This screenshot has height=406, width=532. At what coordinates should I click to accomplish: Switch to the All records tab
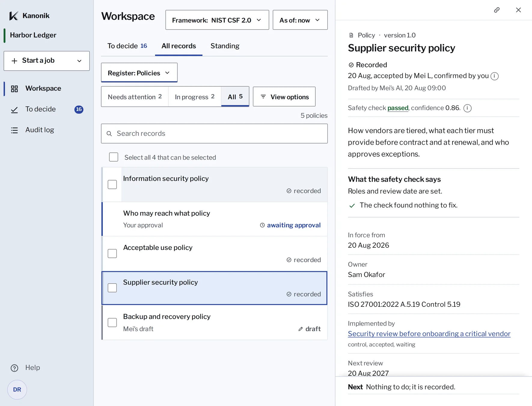point(179,46)
